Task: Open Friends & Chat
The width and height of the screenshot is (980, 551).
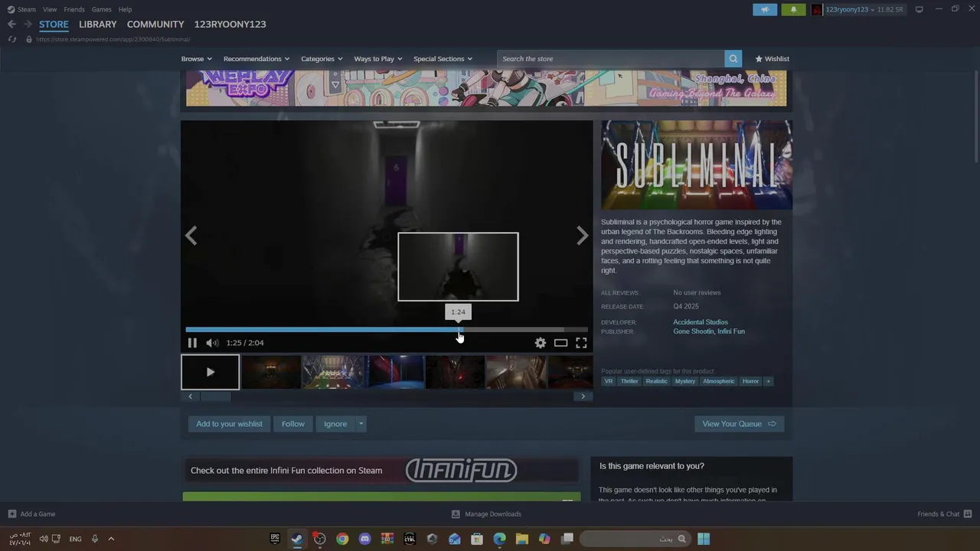Action: [x=945, y=514]
